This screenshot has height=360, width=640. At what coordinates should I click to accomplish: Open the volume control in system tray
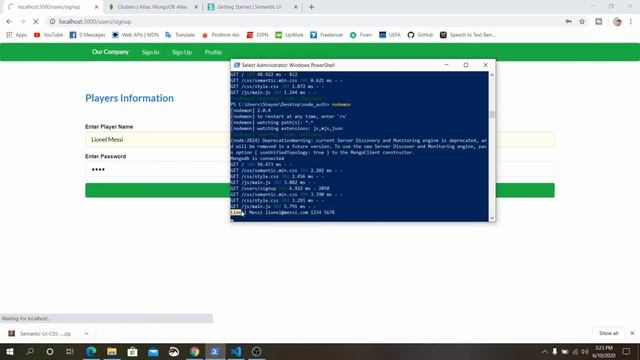[x=585, y=351]
